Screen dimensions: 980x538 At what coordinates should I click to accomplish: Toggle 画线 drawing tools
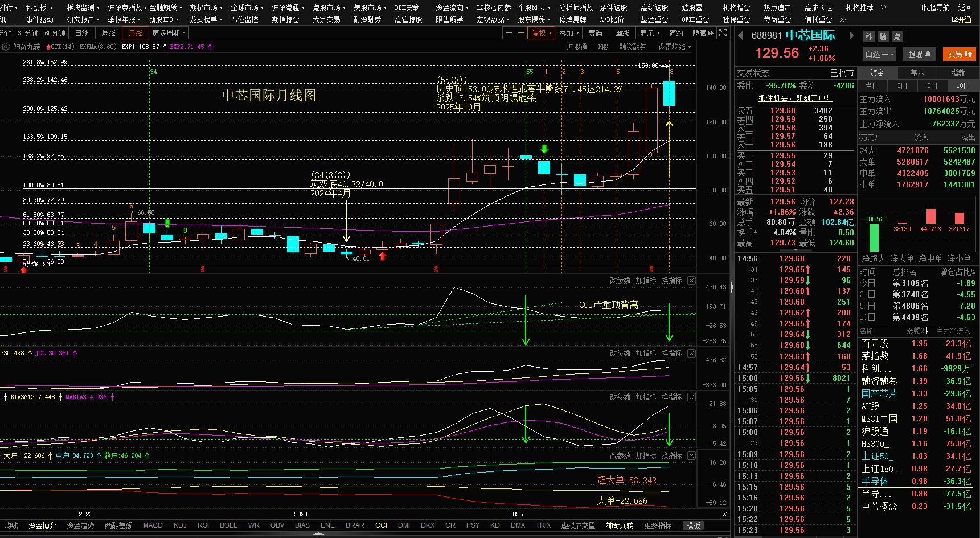(622, 33)
